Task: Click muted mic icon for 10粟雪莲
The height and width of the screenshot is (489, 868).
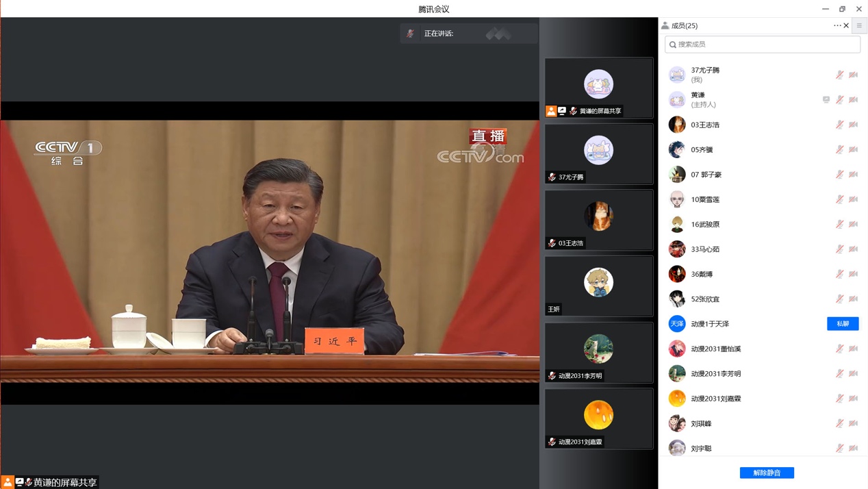Action: 839,199
